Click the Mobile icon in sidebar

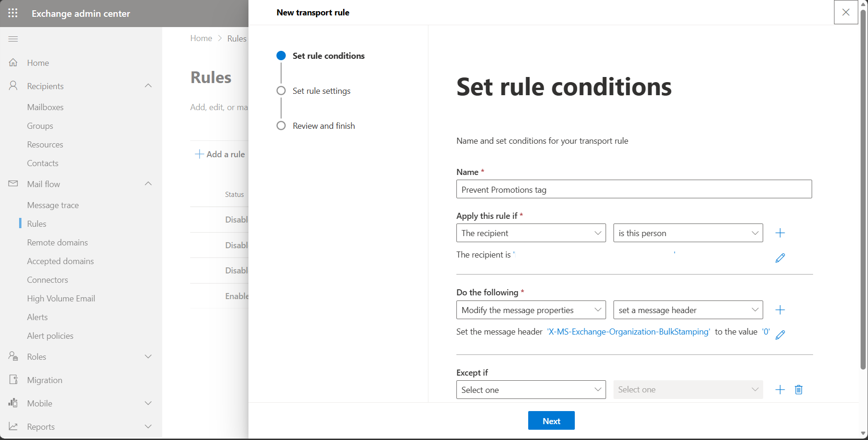(13, 403)
